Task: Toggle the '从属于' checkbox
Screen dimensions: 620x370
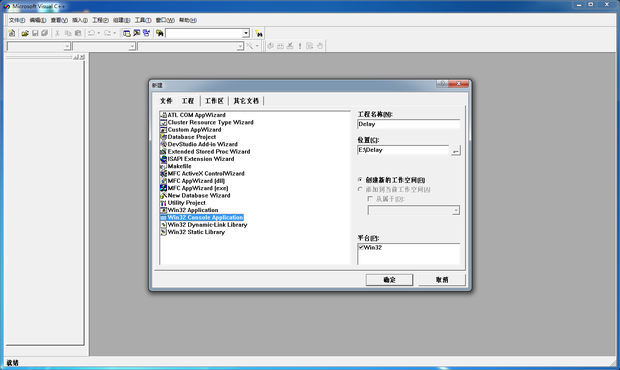Action: (x=370, y=199)
